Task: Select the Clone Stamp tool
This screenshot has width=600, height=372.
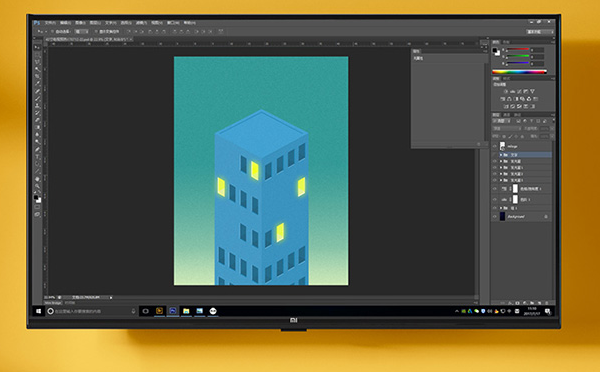Action: 37,106
